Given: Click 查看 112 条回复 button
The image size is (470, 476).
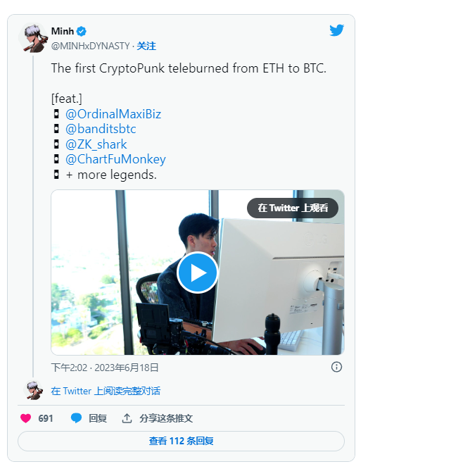Looking at the screenshot, I should (181, 441).
